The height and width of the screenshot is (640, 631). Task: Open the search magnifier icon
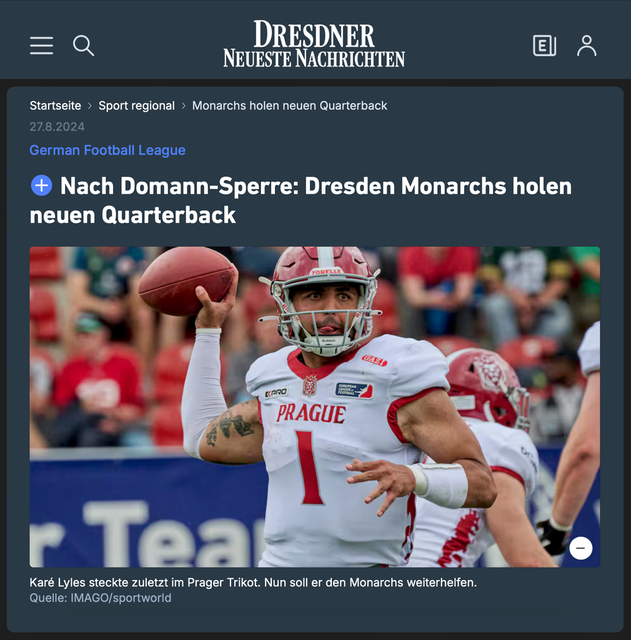[x=83, y=45]
